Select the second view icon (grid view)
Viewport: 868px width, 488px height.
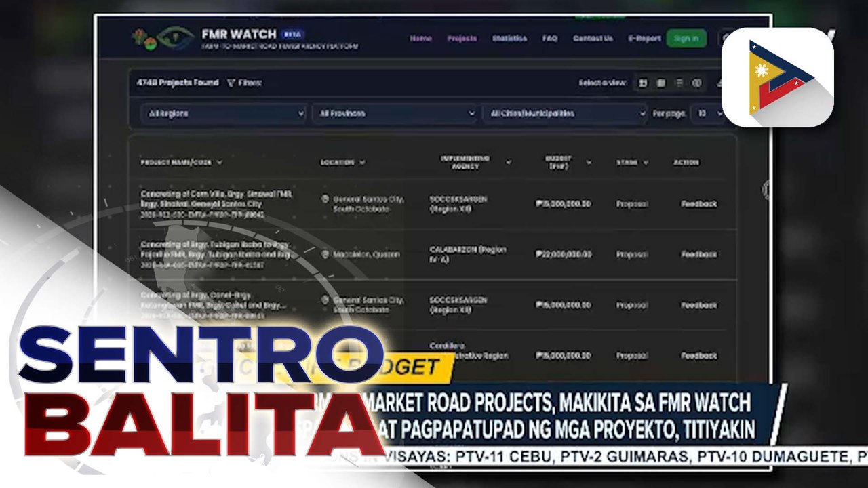[660, 83]
